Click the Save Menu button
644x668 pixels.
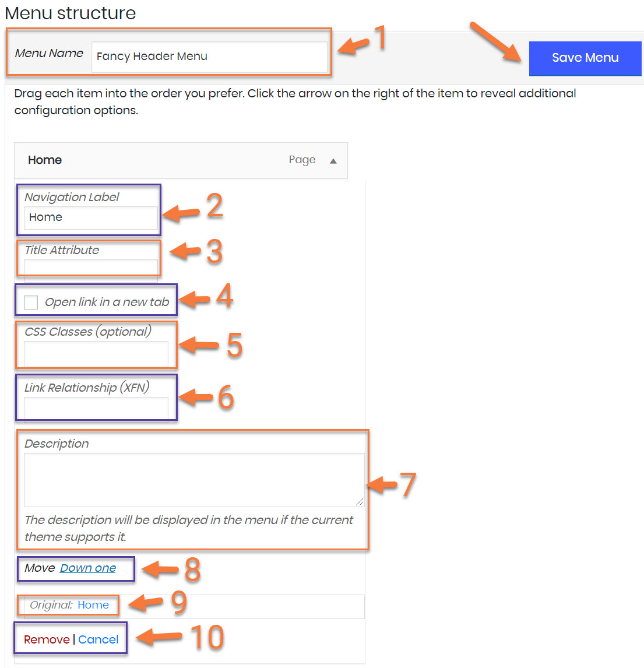point(585,58)
